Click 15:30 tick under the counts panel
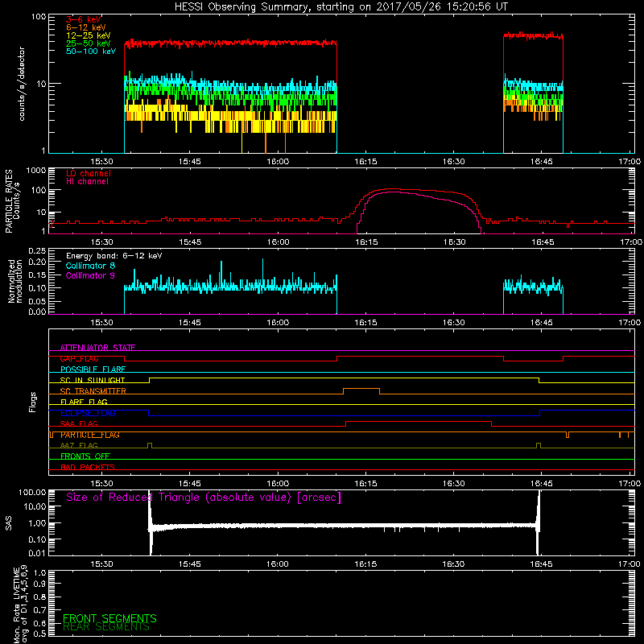 tap(102, 162)
